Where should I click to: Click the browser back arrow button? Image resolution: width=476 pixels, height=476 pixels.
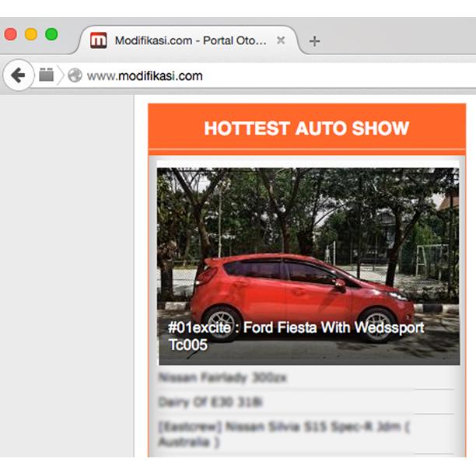pos(18,75)
